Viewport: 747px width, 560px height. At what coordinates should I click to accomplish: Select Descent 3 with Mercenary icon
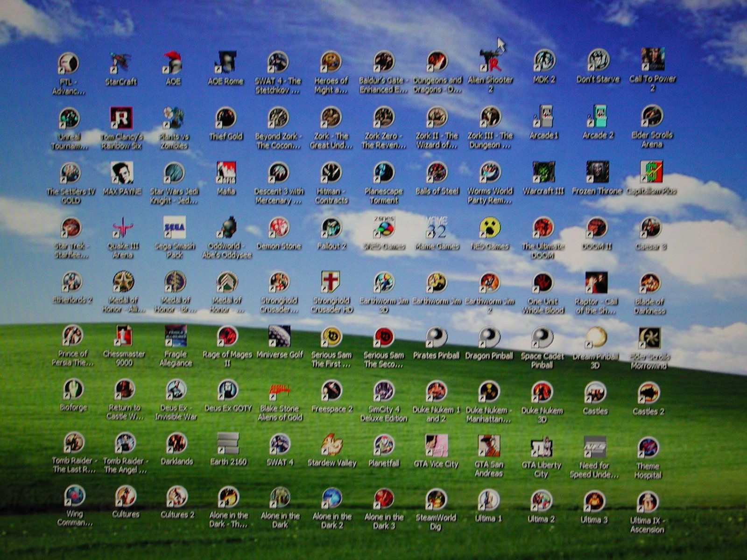pyautogui.click(x=279, y=173)
